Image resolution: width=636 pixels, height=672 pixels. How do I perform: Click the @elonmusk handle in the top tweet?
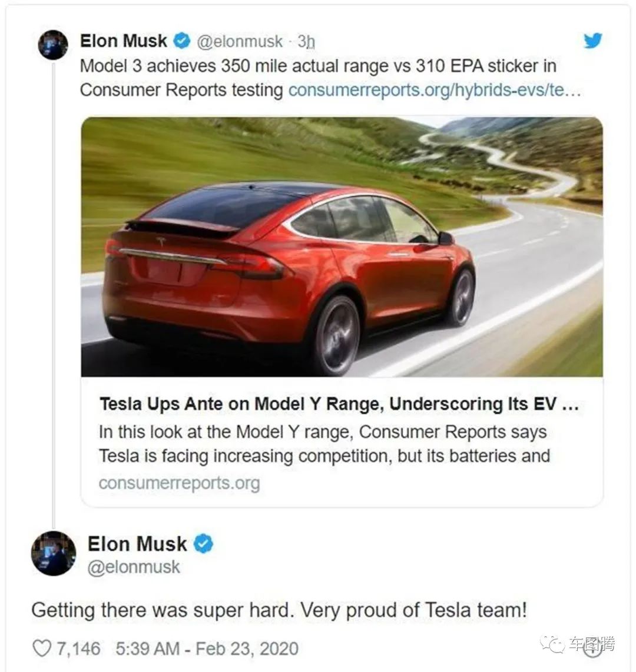pyautogui.click(x=239, y=42)
